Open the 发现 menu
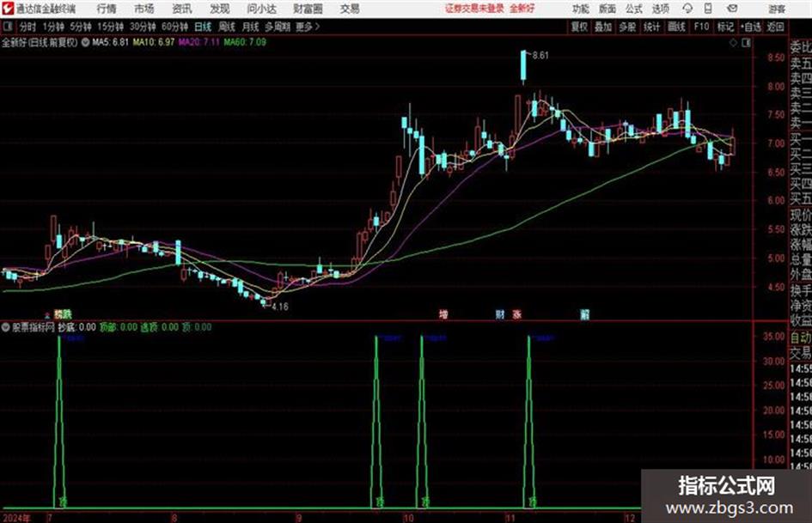 [220, 9]
